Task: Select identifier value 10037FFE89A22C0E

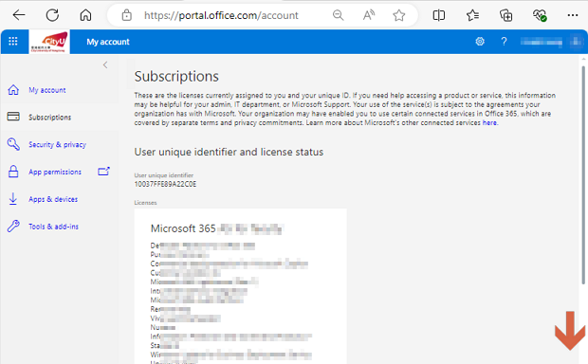Action: [165, 184]
